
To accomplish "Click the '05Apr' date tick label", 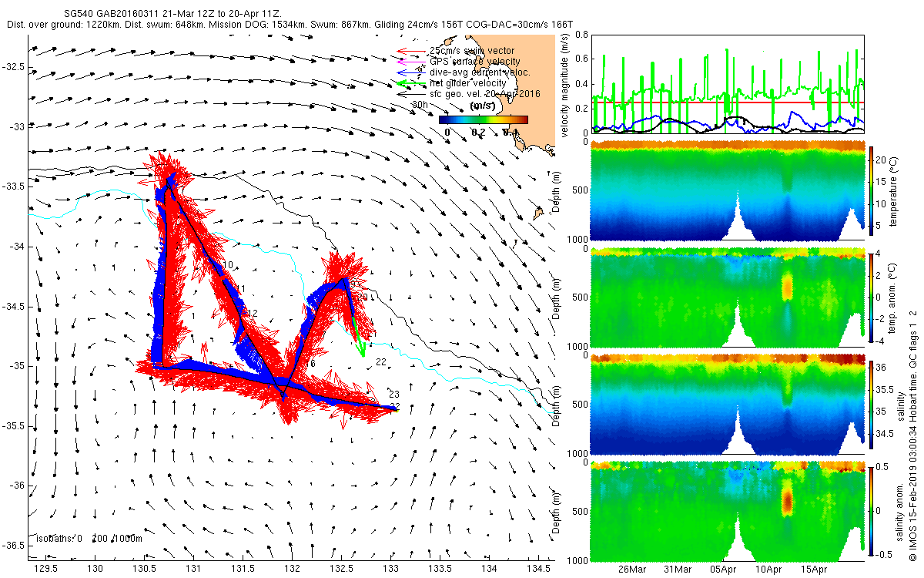I will [x=723, y=570].
